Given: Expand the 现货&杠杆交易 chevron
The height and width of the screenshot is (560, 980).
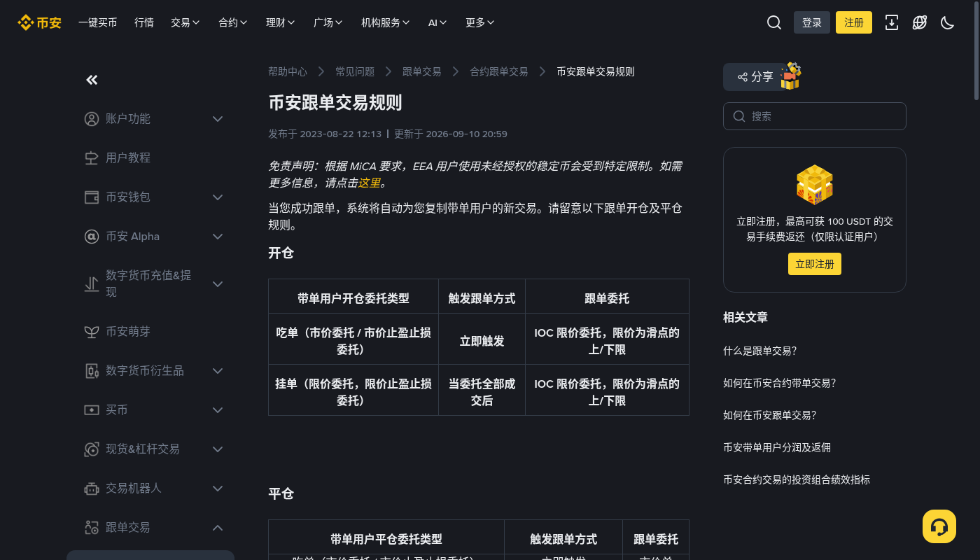Looking at the screenshot, I should (218, 449).
